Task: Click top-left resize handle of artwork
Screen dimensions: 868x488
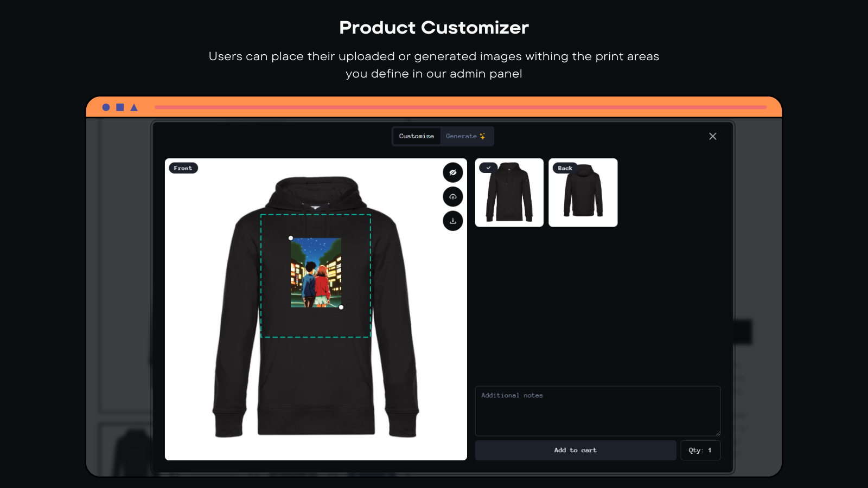Action: (291, 238)
